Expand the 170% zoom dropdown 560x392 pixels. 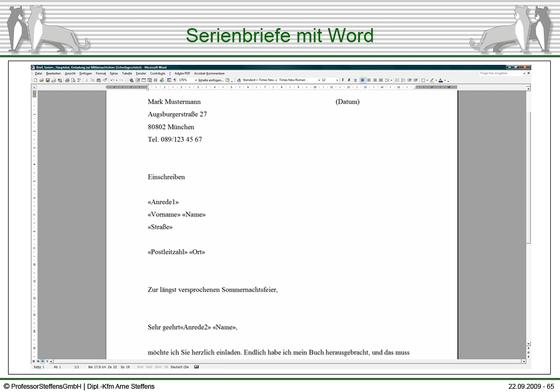(196, 80)
